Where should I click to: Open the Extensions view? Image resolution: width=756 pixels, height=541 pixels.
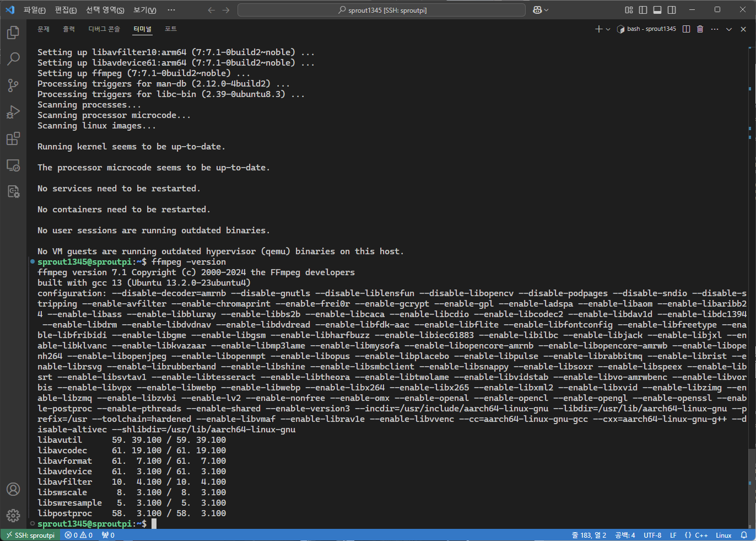click(x=13, y=138)
